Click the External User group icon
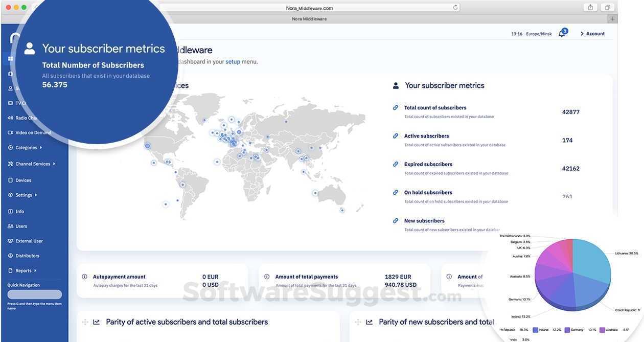 (10, 241)
